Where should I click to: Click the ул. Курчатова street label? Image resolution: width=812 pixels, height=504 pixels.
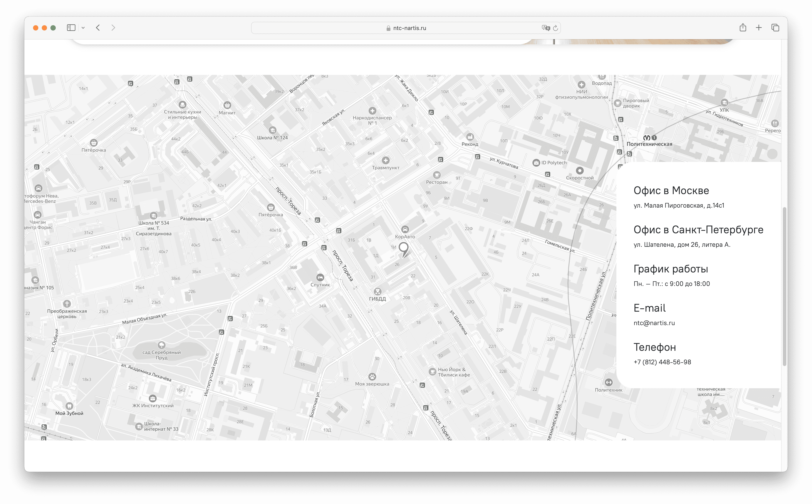(504, 163)
